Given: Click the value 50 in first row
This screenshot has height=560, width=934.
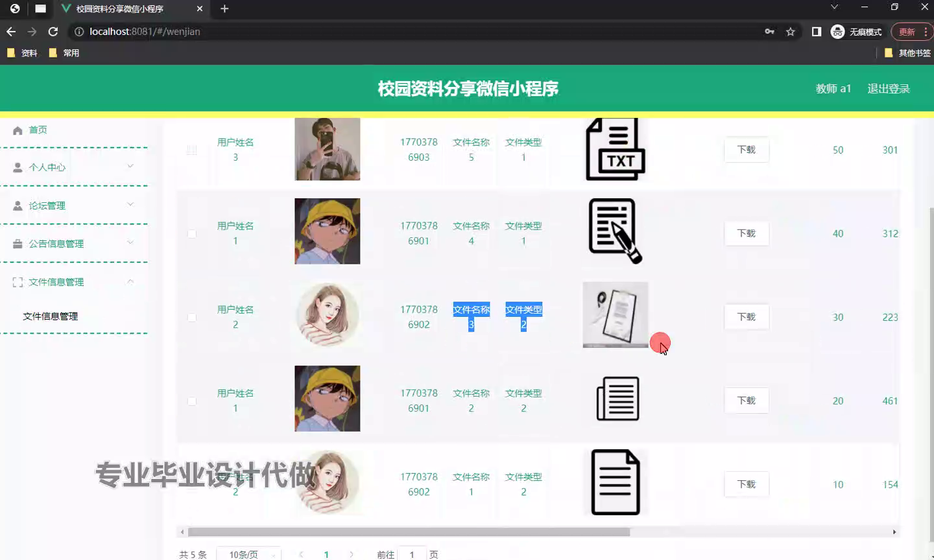Looking at the screenshot, I should tap(838, 150).
